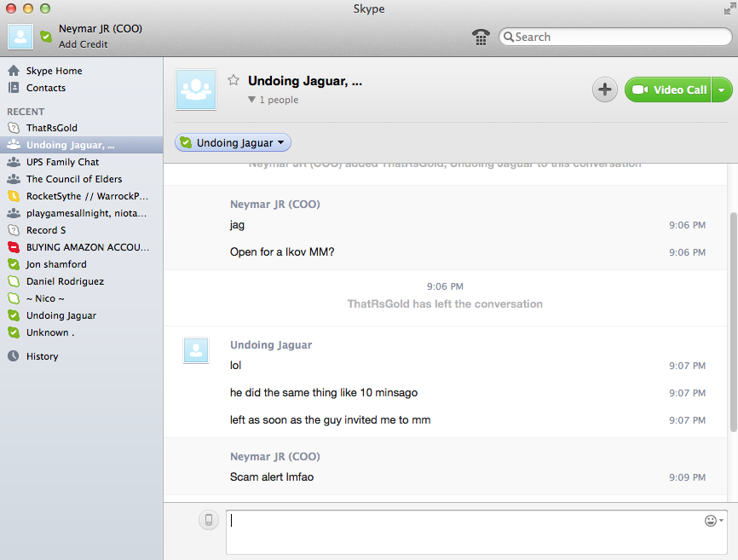Open playgamesallnight, niota... group chat
738x560 pixels.
(82, 213)
